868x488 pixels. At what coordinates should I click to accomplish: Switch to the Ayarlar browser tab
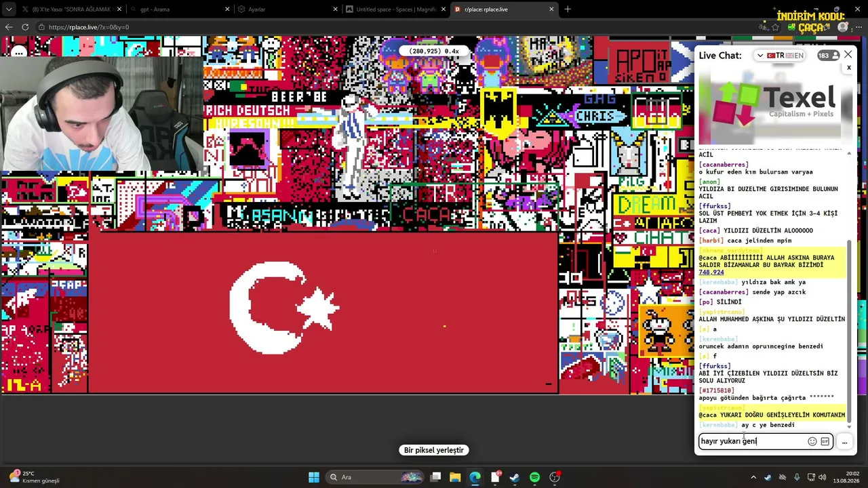coord(288,9)
